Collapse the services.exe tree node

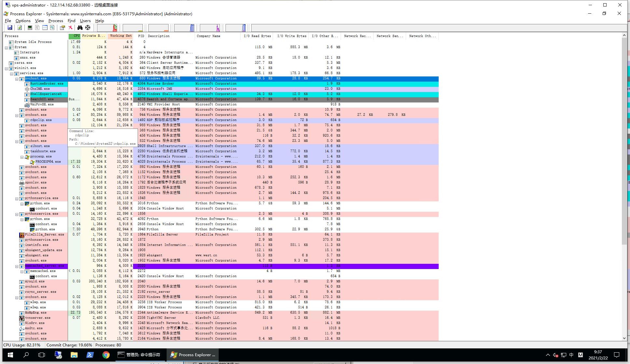pyautogui.click(x=11, y=74)
